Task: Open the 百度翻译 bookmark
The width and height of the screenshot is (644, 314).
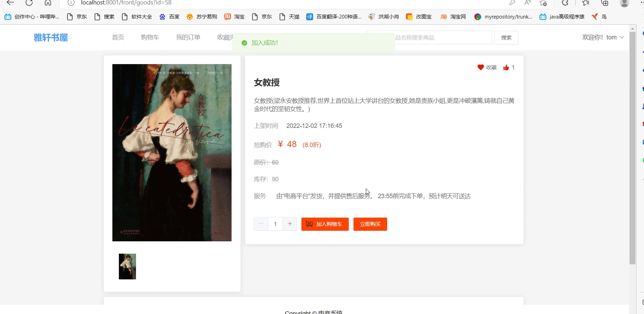Action: [x=334, y=16]
